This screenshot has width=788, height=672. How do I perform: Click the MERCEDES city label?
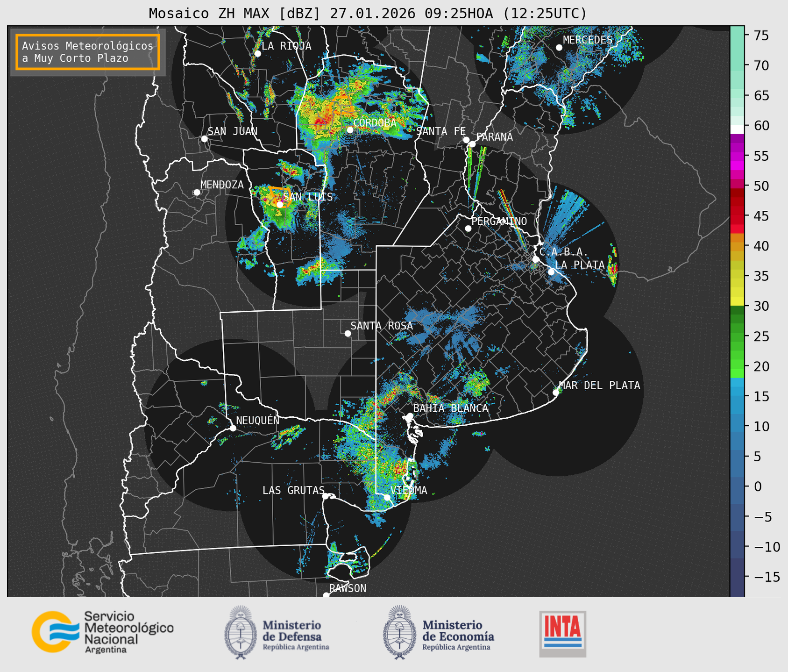click(x=588, y=40)
